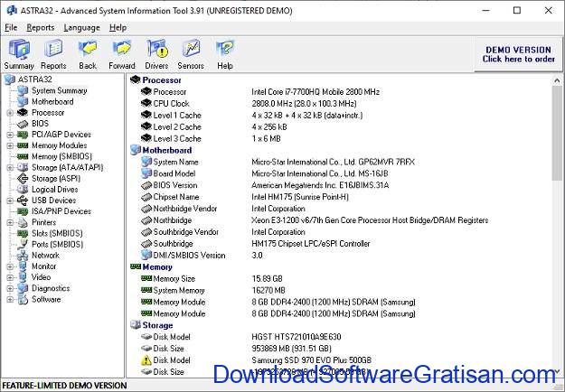Click the HGST Disk Model row
Image resolution: width=565 pixels, height=392 pixels.
241,337
